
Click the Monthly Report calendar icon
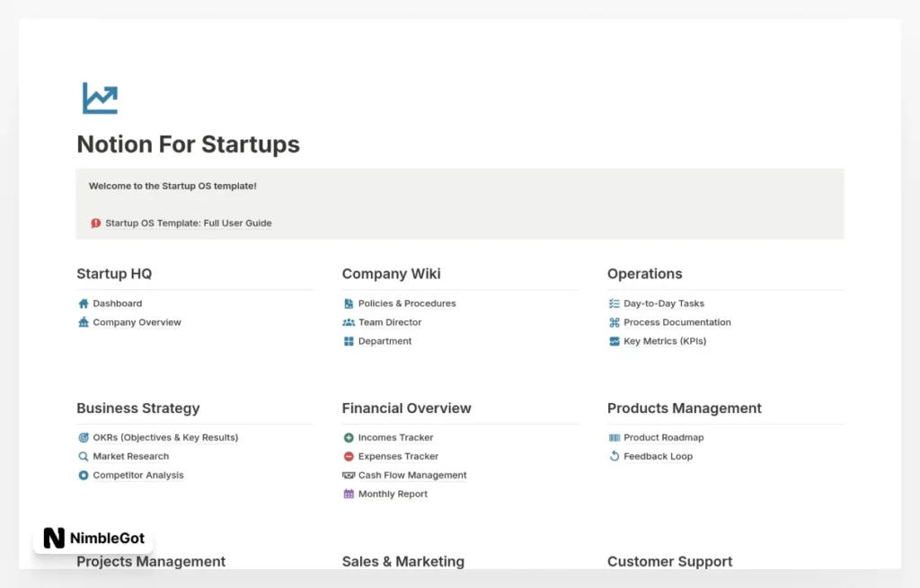[x=347, y=494]
